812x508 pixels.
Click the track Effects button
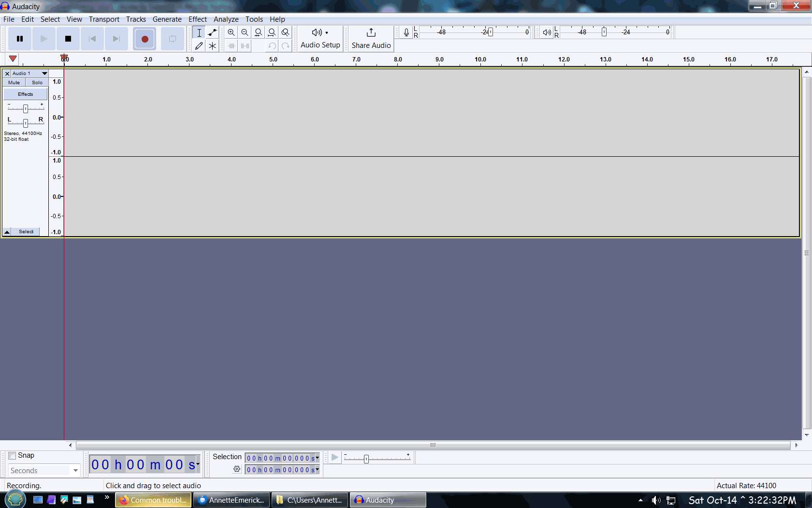26,94
